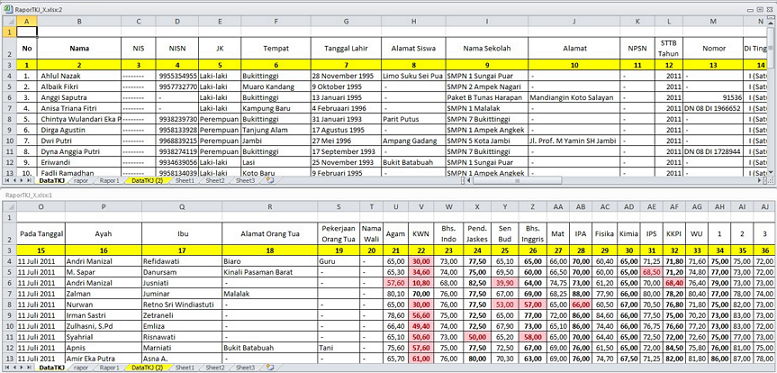Go to next sheet tab in bottom window
The width and height of the screenshot is (777, 373).
click(21, 368)
